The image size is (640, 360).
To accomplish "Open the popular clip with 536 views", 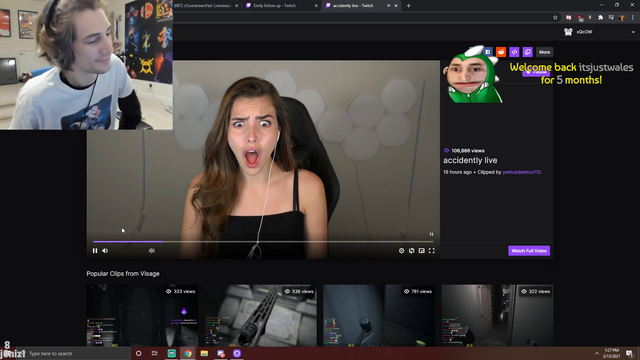I will click(260, 316).
